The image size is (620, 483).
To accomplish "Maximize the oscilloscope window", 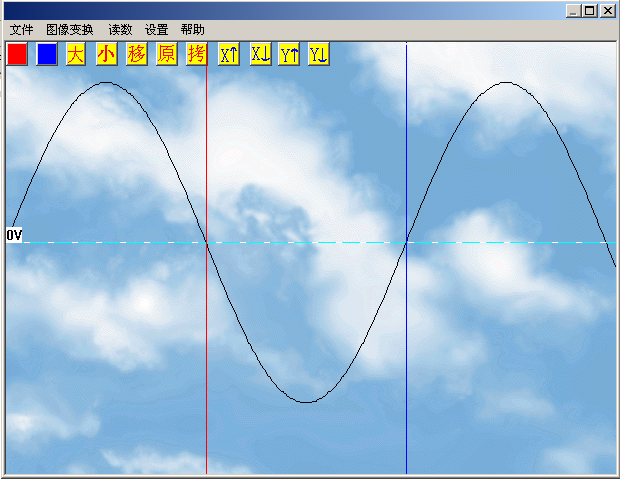I will 590,11.
